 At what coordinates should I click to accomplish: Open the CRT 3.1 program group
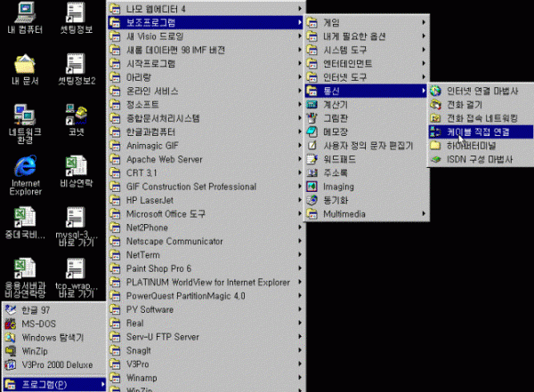[206, 172]
